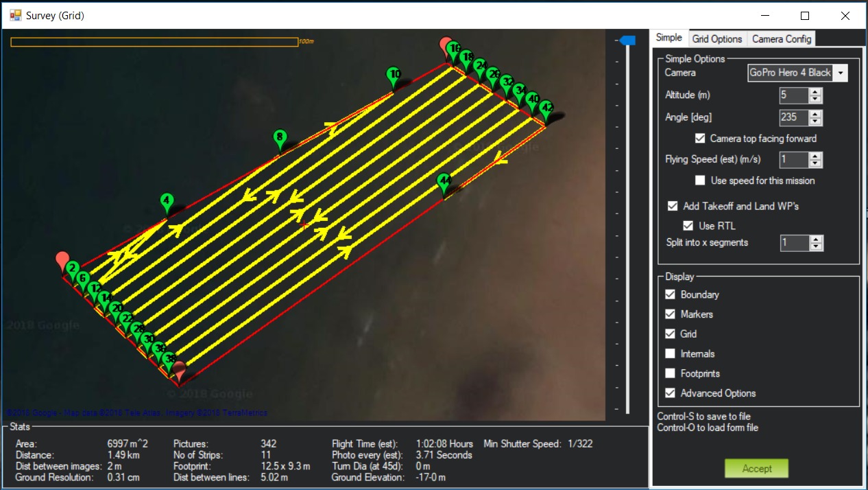This screenshot has width=868, height=490.
Task: Decrease the Angle value with the down arrow
Action: click(815, 121)
